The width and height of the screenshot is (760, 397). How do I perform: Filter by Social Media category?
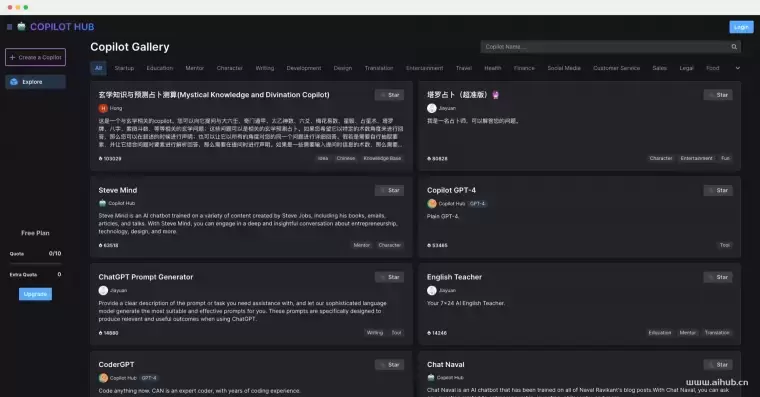click(564, 68)
